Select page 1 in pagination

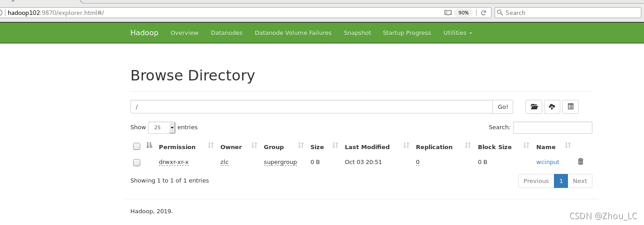[561, 181]
